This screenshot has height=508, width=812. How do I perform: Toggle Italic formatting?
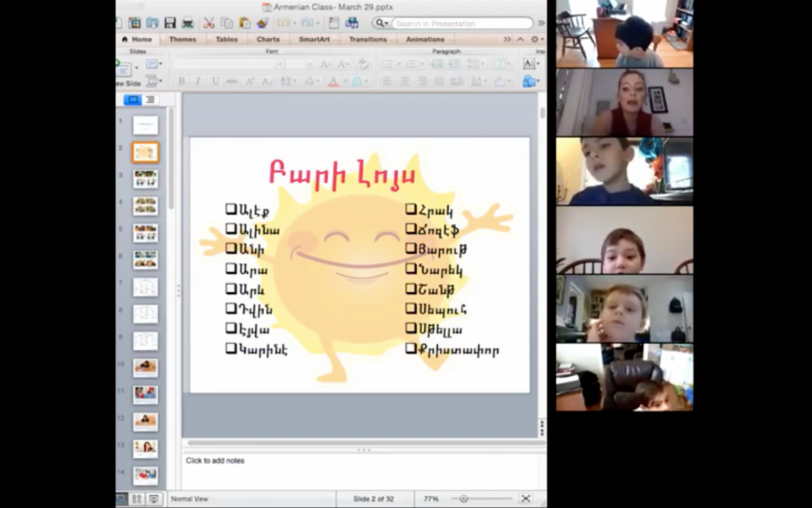tap(198, 81)
